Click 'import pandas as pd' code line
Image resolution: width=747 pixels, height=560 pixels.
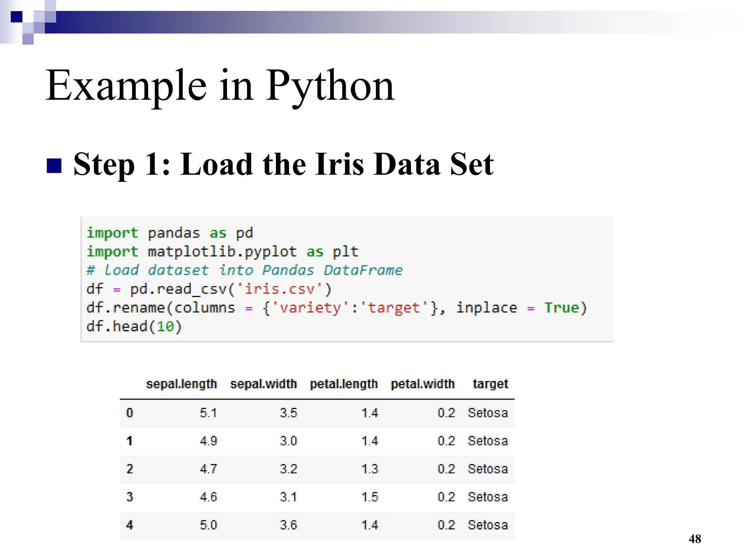(170, 233)
